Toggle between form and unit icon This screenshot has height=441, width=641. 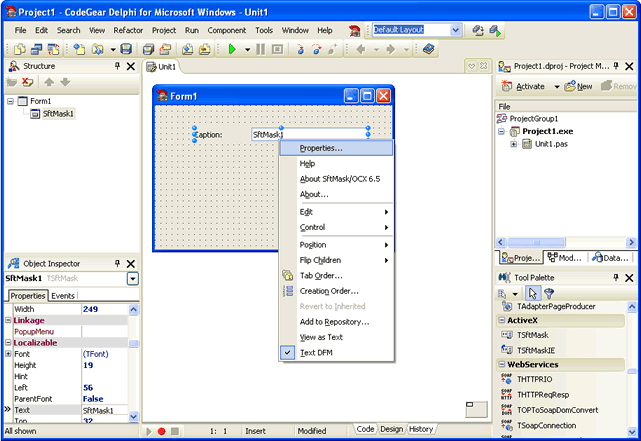coord(54,49)
